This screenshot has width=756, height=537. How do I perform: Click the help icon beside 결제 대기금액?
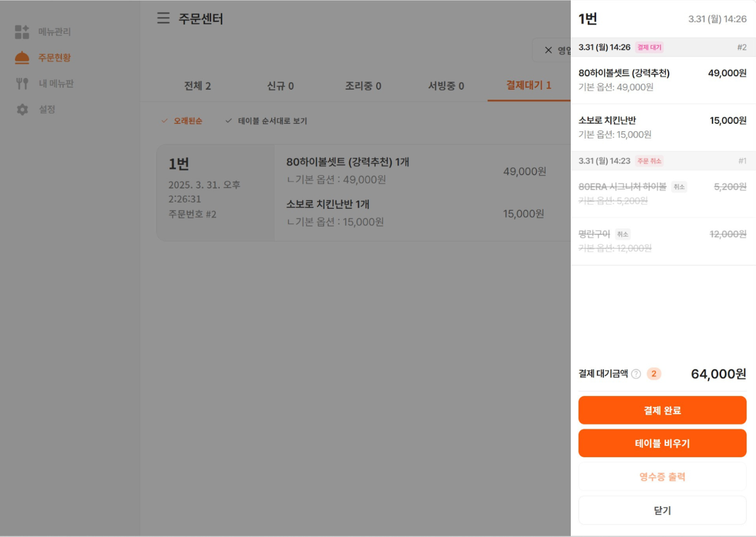click(636, 374)
